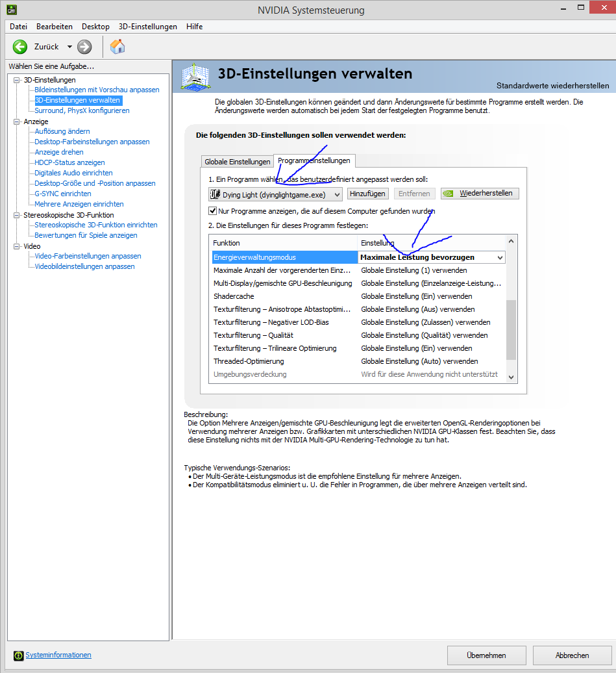Click the settings list scrollbar thumb
Image resolution: width=616 pixels, height=673 pixels.
tap(511, 329)
